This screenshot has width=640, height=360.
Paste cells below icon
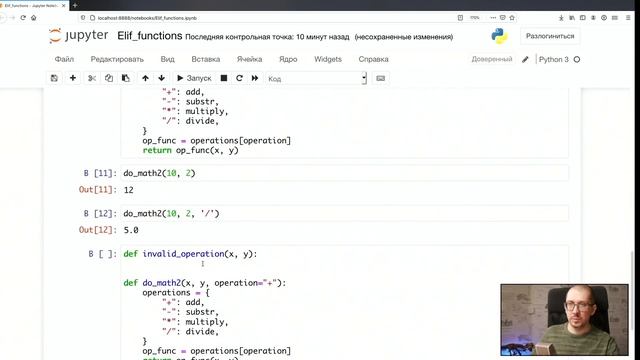click(x=126, y=78)
